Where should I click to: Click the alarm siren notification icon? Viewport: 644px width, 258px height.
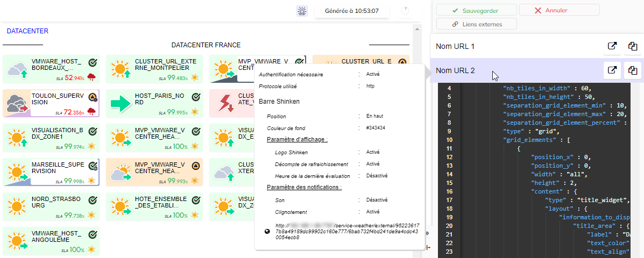[301, 11]
